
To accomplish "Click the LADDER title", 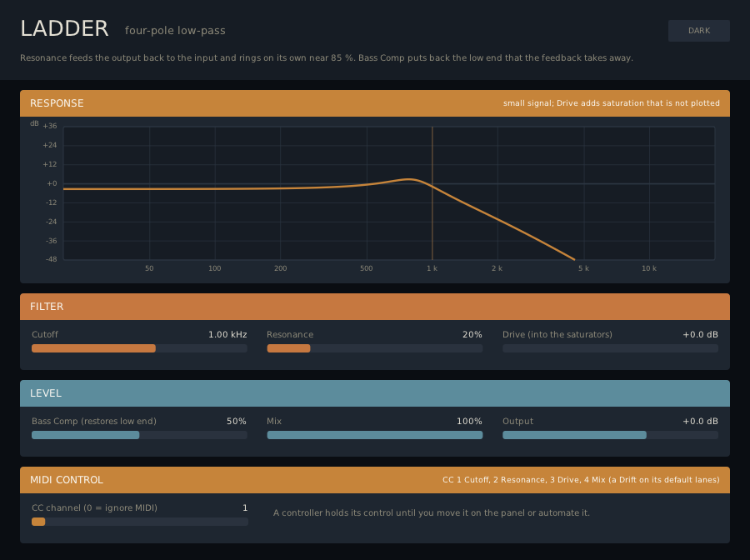I will tap(64, 28).
